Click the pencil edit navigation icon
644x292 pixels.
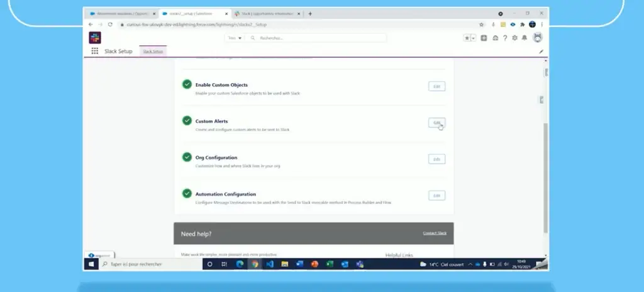click(541, 52)
